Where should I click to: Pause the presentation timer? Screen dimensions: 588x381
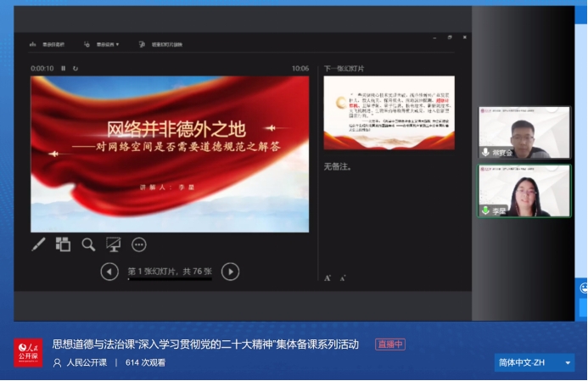(x=64, y=68)
